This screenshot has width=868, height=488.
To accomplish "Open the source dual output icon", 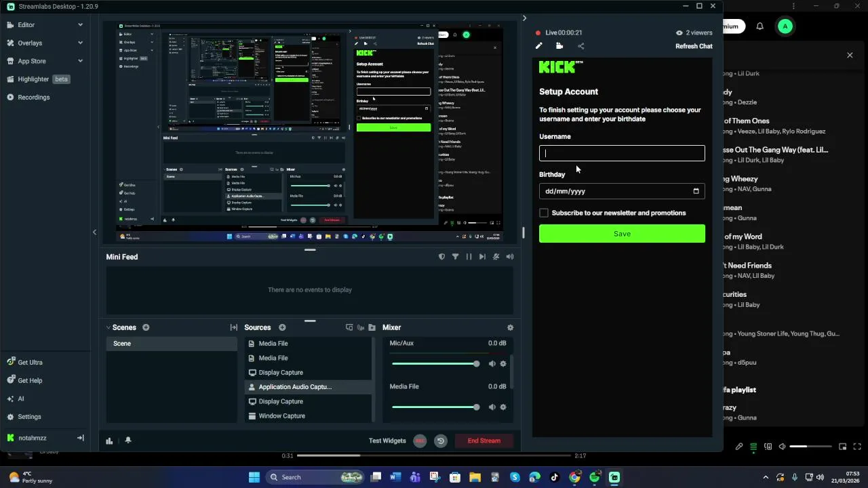I will 349,327.
